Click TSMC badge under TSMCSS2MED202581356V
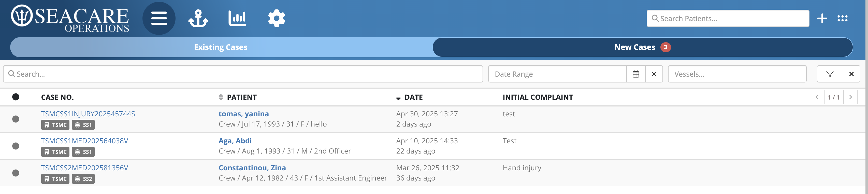This screenshot has height=194, width=868. [55, 179]
